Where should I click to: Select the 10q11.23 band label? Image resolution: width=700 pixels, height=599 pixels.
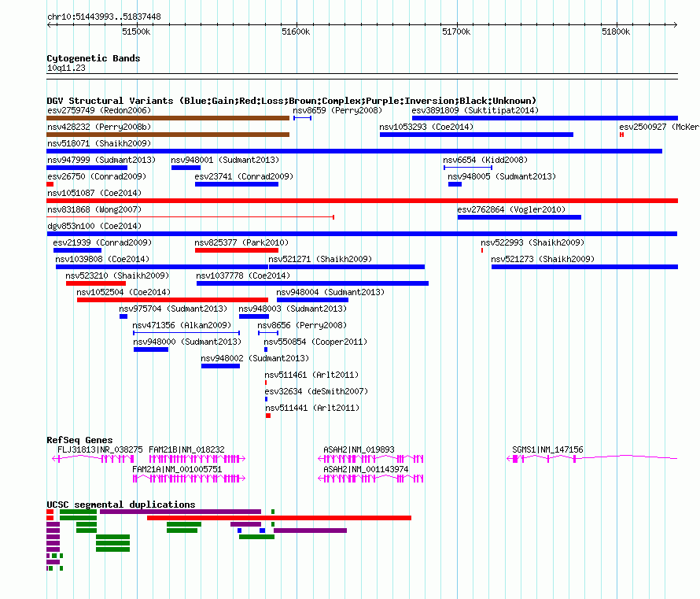point(66,68)
